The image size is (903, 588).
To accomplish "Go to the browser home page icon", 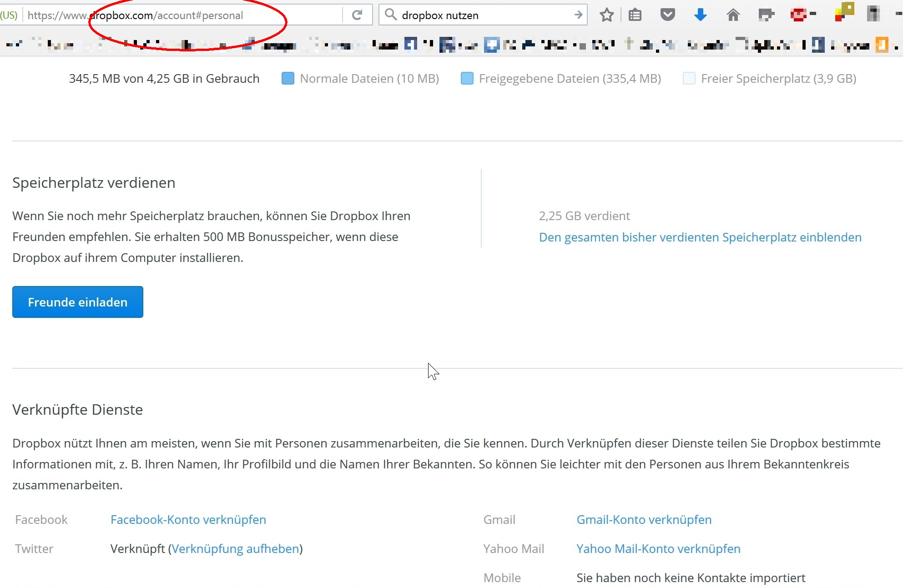I will pos(733,15).
